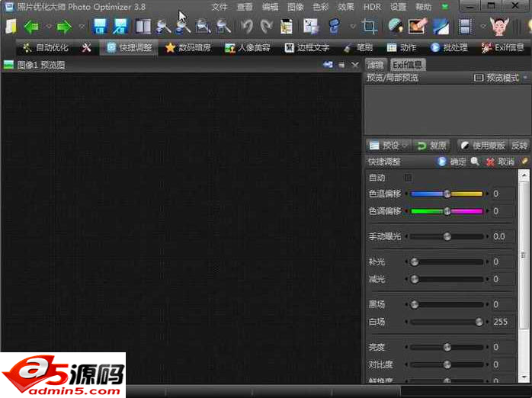Switch to the 边框文字 tab

307,48
